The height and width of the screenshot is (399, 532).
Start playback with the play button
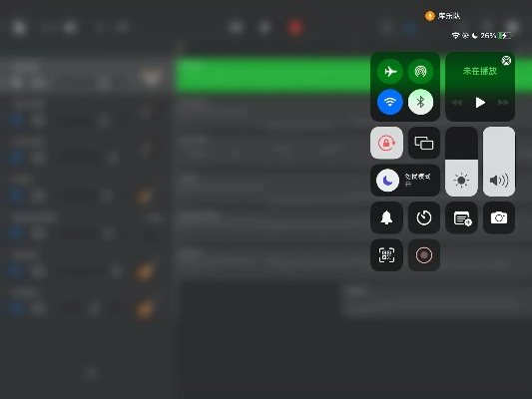point(480,103)
